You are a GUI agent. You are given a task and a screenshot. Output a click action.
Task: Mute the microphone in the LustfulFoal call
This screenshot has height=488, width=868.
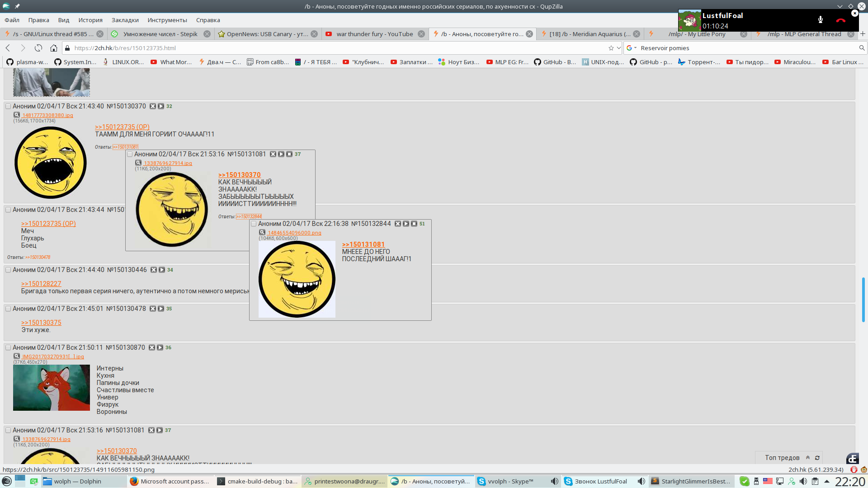[821, 20]
